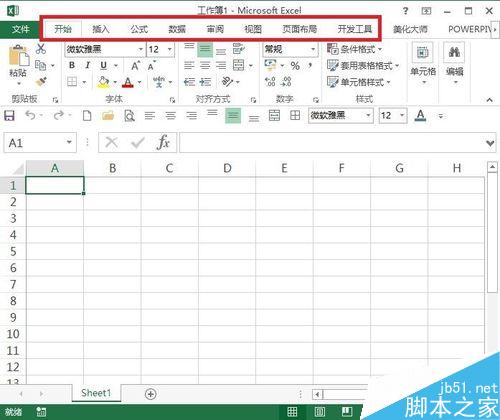
Task: Open the 单元格 cells group button
Action: point(423,63)
